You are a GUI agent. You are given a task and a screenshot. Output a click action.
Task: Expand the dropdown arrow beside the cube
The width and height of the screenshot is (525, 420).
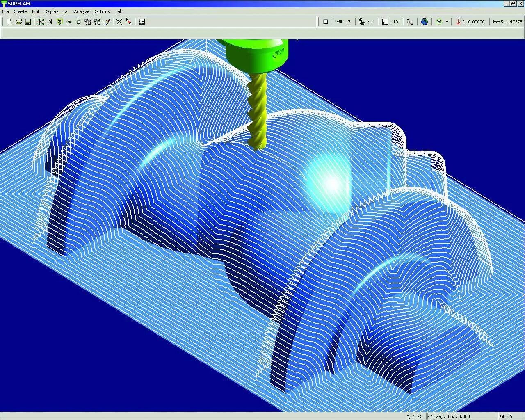pyautogui.click(x=447, y=22)
